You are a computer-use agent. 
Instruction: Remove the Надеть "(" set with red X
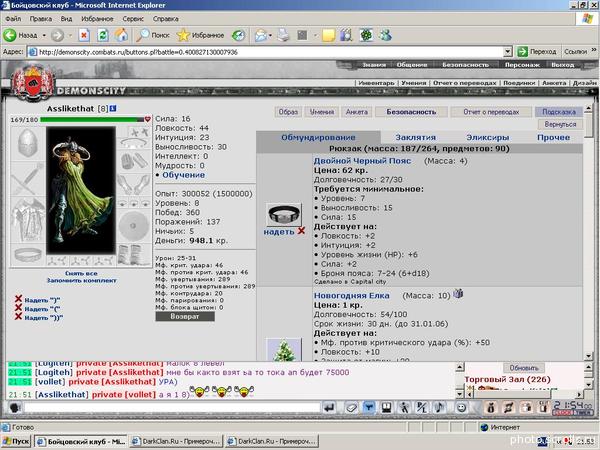pyautogui.click(x=18, y=308)
